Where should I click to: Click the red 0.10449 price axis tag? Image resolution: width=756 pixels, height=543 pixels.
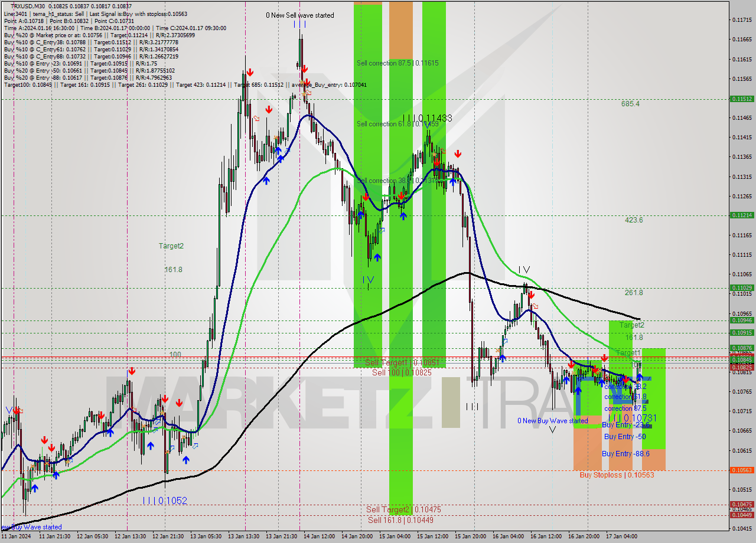[742, 515]
